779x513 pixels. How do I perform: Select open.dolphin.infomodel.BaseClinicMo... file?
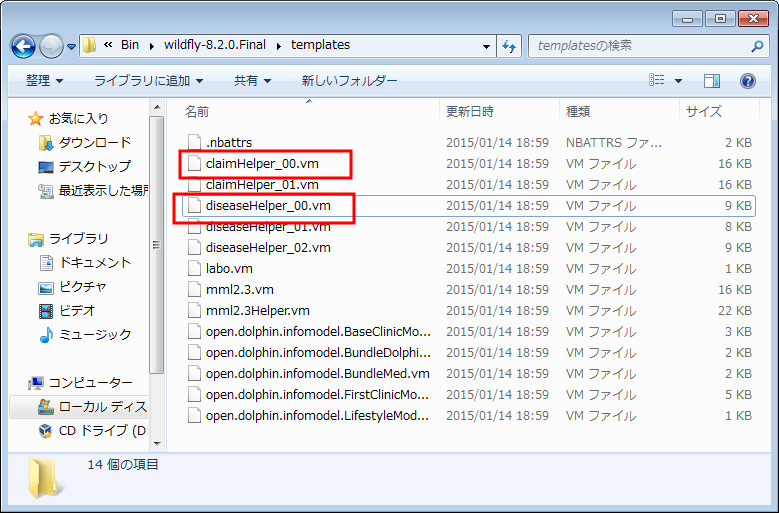point(469,331)
